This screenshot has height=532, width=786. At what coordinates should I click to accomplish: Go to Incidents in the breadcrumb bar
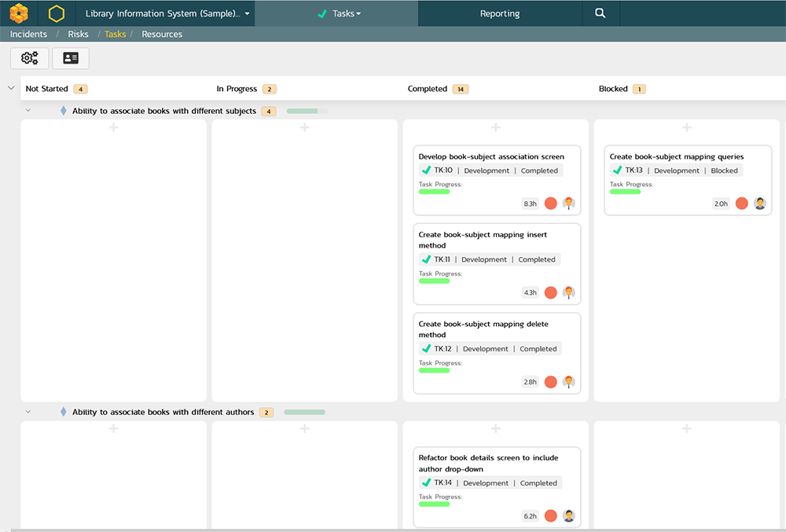(x=28, y=35)
